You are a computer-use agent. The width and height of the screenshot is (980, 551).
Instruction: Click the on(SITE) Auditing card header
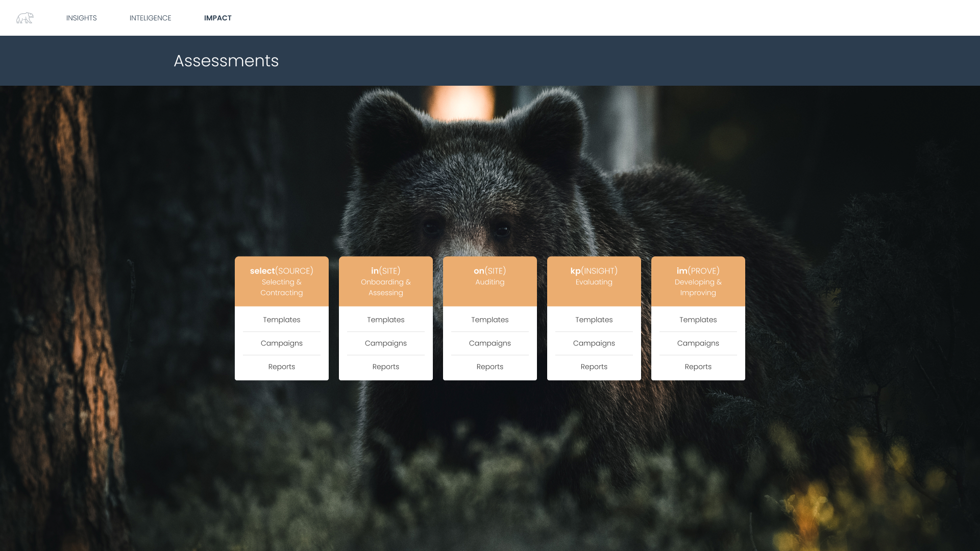coord(489,276)
